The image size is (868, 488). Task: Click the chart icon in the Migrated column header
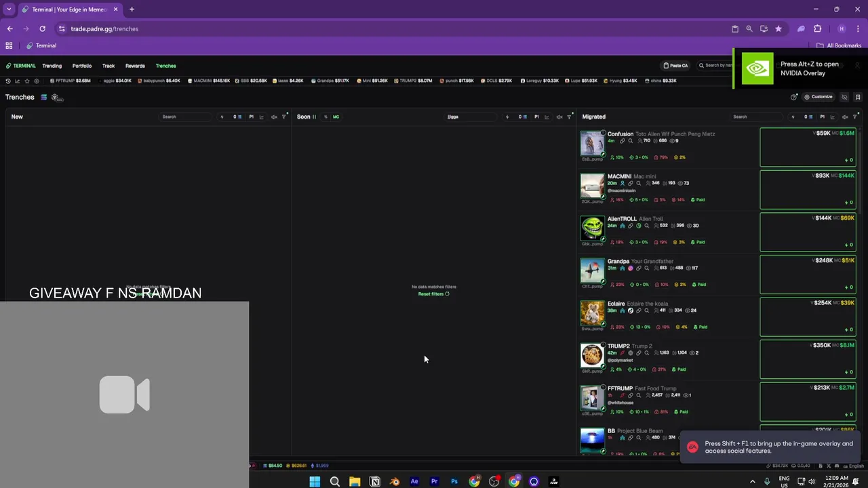[833, 117]
